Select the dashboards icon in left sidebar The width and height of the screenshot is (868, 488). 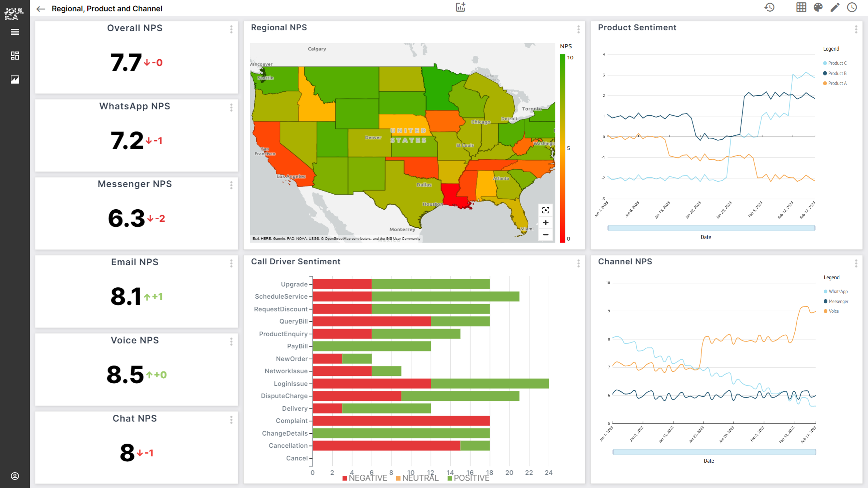(x=14, y=55)
